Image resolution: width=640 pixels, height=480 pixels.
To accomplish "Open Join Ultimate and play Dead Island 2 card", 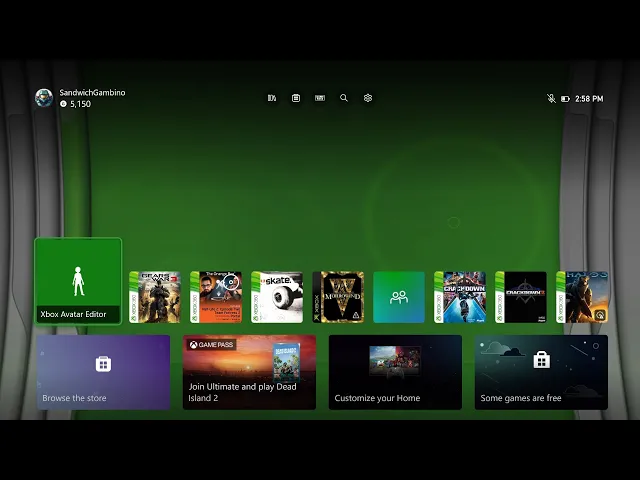I will pos(249,372).
